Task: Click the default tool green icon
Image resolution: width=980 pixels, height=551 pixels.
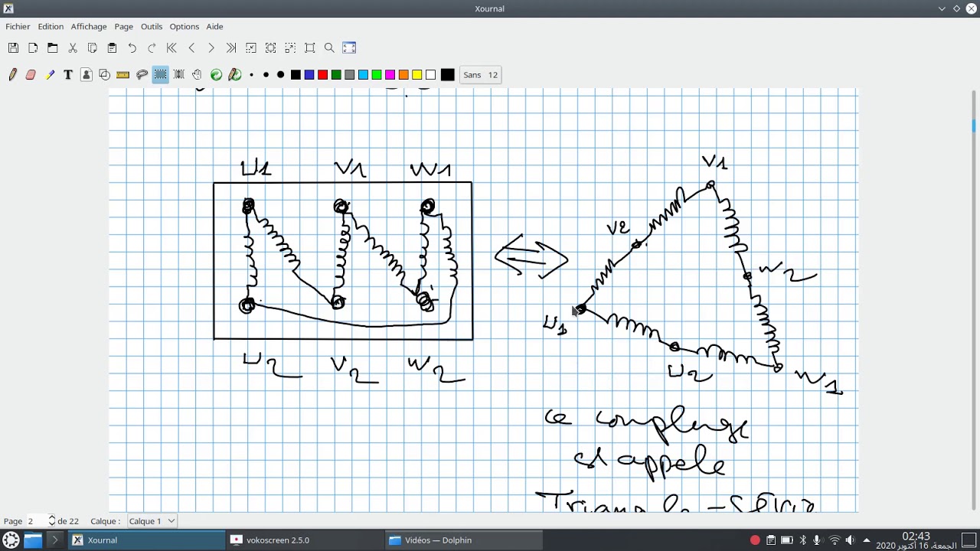Action: 217,75
